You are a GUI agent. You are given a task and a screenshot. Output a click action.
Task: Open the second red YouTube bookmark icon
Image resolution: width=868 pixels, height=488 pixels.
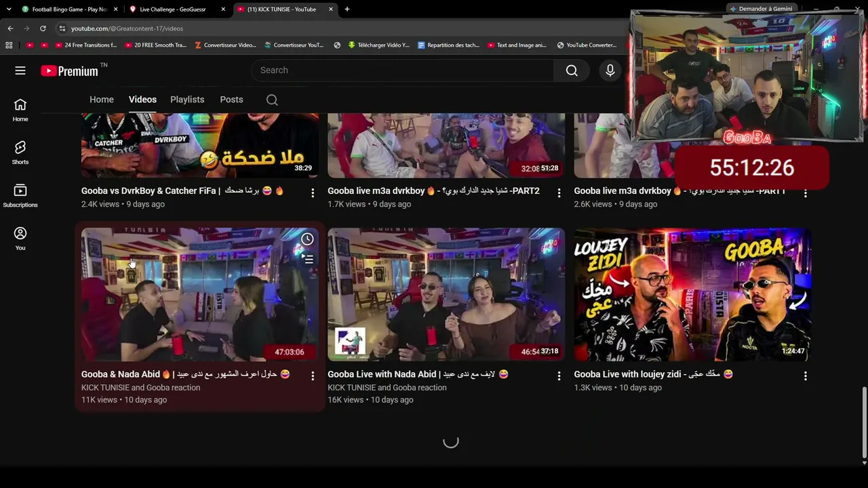[x=44, y=45]
